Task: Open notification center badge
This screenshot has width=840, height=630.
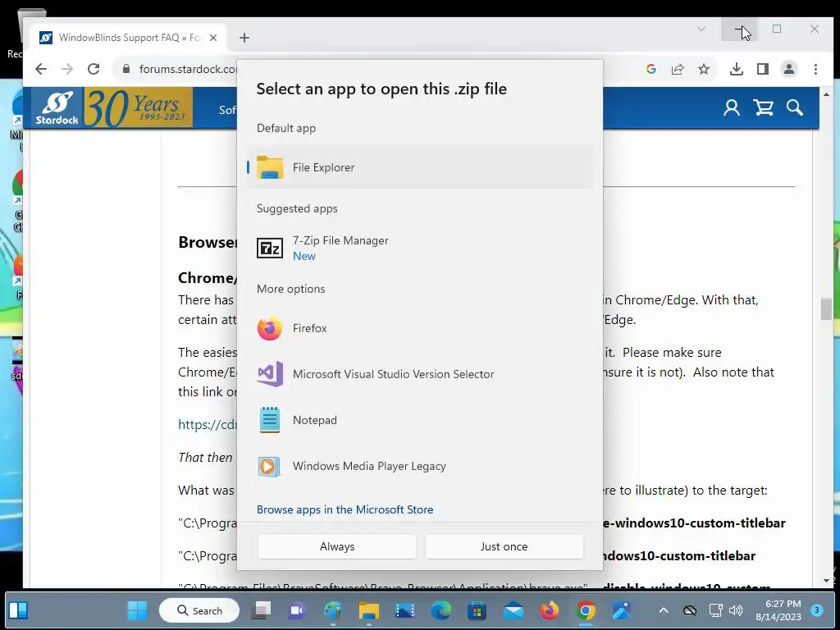Action: tap(817, 610)
